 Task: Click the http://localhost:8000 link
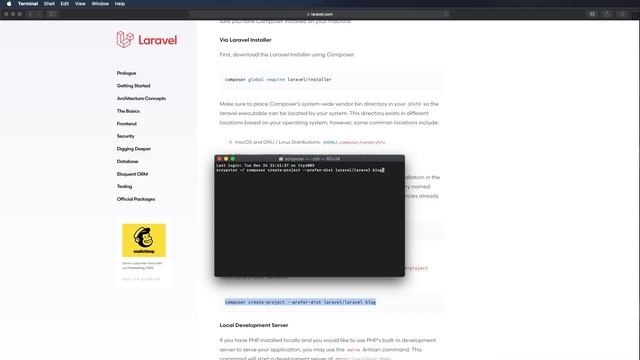click(362, 358)
